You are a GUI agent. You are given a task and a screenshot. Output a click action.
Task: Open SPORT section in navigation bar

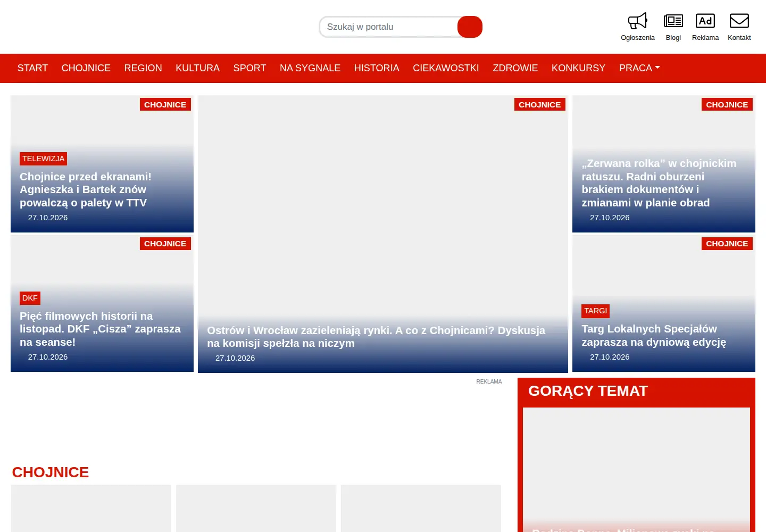pos(249,68)
